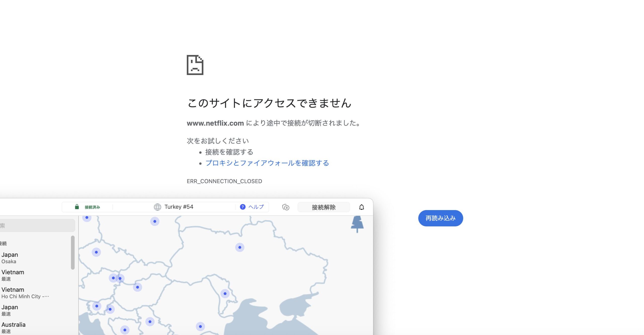Click the blue 再読み込み reload button
This screenshot has width=644, height=335.
click(440, 218)
